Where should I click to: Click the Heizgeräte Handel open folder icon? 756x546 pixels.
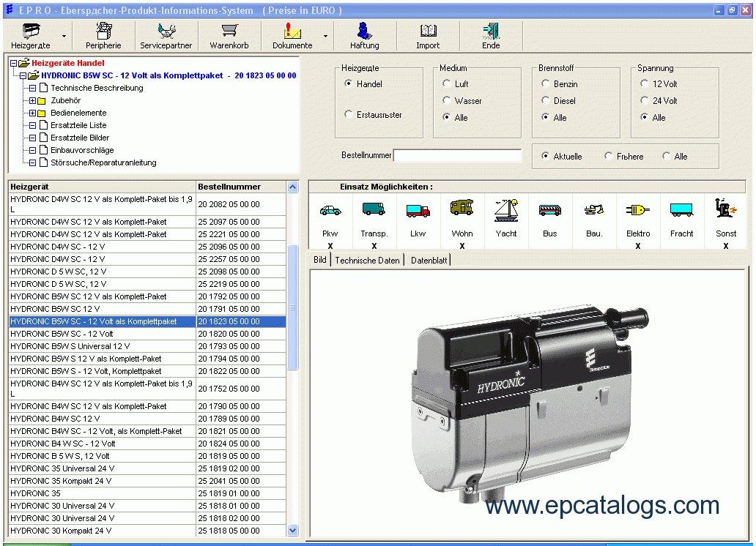(x=24, y=63)
